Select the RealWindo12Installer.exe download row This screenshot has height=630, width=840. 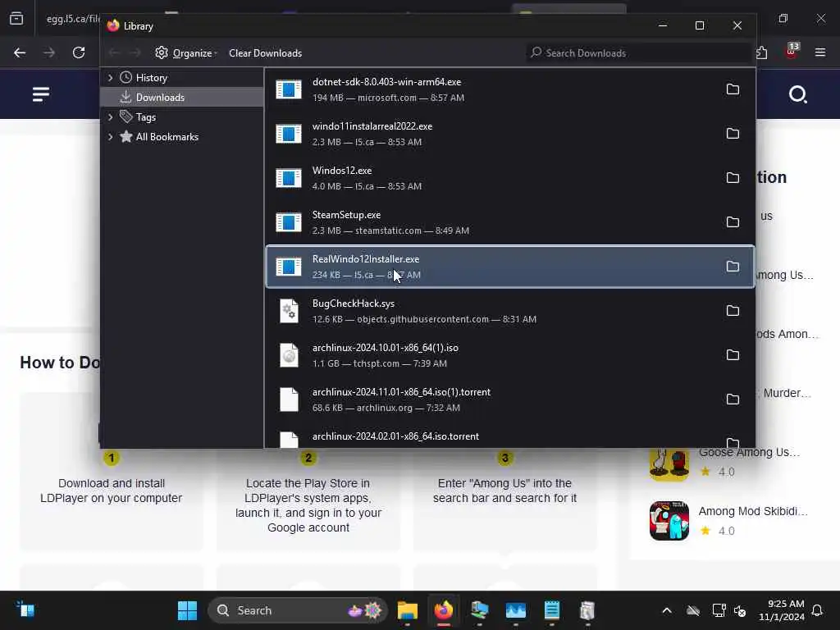(510, 267)
